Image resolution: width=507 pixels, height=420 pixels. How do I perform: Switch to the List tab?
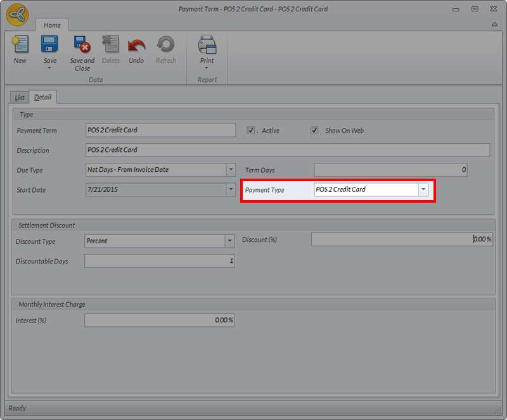(20, 98)
